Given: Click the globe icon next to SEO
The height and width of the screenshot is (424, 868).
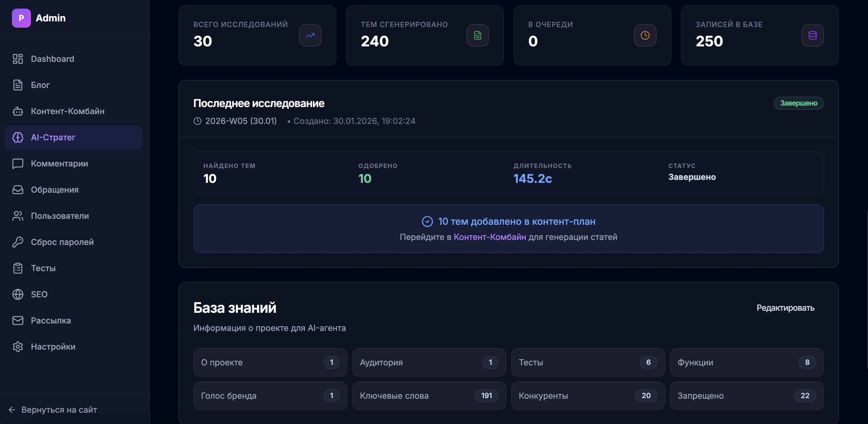Looking at the screenshot, I should tap(18, 294).
